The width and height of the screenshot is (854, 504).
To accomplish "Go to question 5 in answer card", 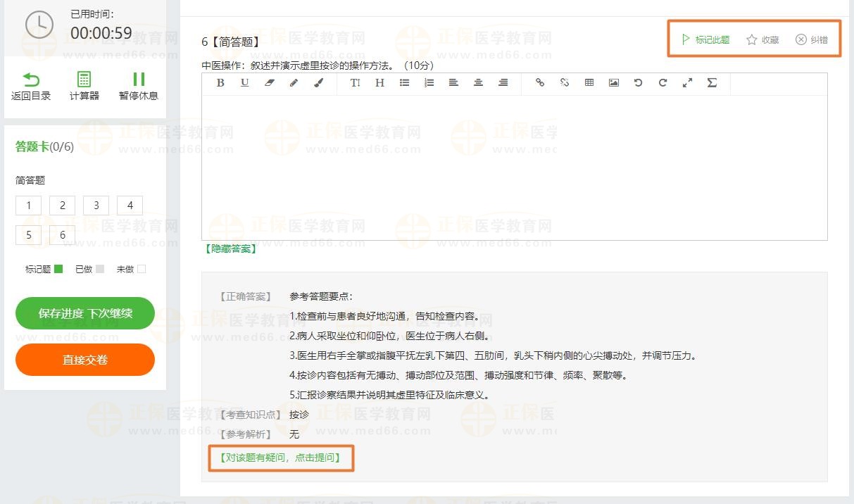I will [28, 235].
